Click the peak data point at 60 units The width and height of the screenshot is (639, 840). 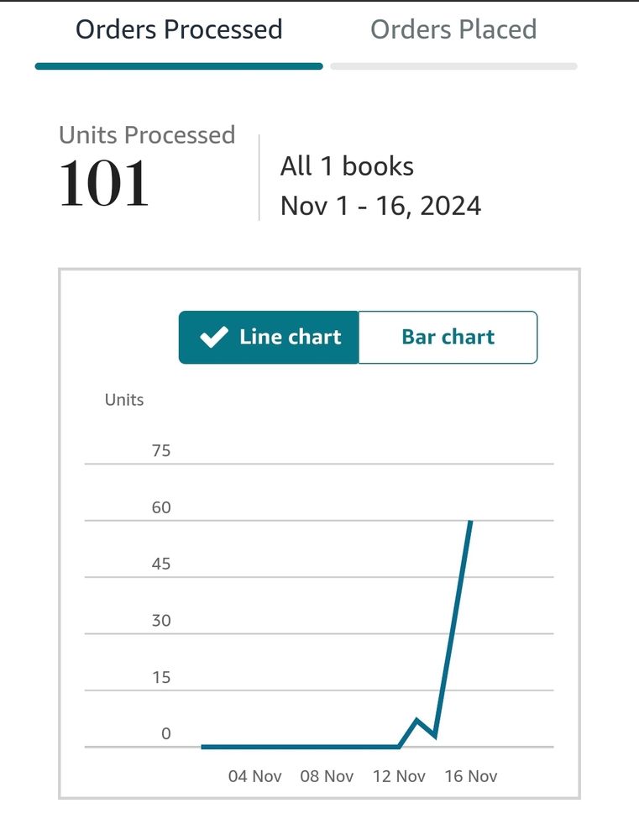click(x=470, y=522)
